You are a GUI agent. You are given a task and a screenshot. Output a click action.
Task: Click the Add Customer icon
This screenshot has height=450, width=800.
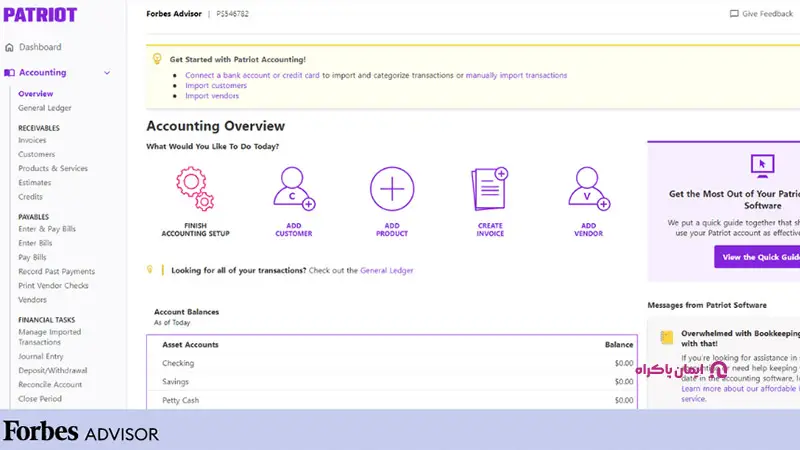pyautogui.click(x=293, y=189)
